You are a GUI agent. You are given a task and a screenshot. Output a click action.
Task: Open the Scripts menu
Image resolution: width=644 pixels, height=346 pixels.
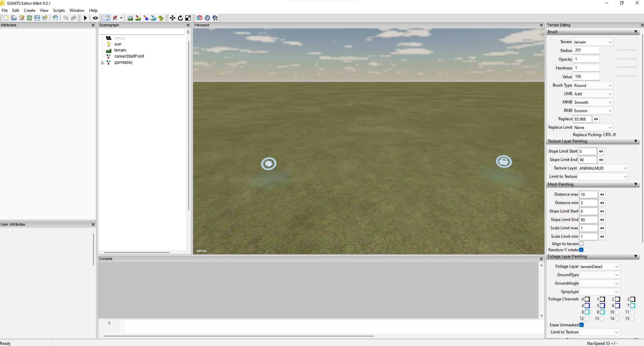59,10
